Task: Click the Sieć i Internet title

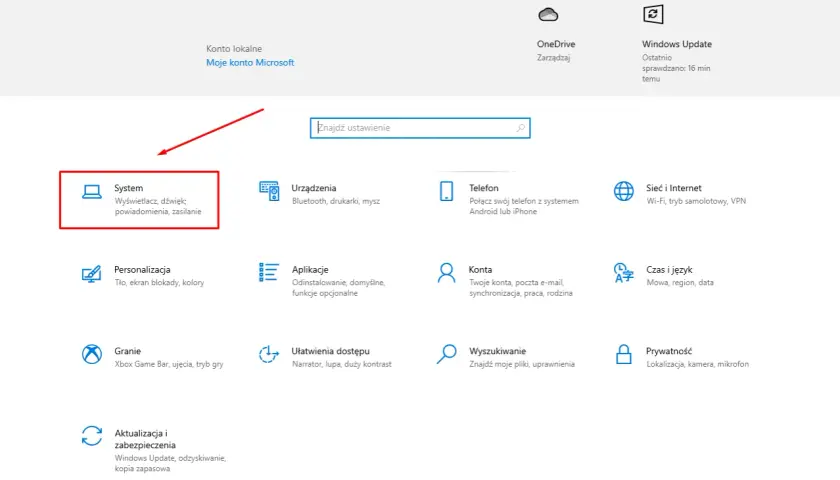Action: [x=673, y=188]
